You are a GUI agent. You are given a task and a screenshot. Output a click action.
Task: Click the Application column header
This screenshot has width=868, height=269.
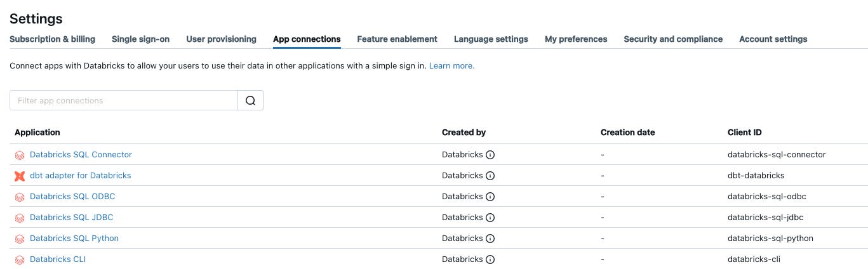pyautogui.click(x=37, y=133)
